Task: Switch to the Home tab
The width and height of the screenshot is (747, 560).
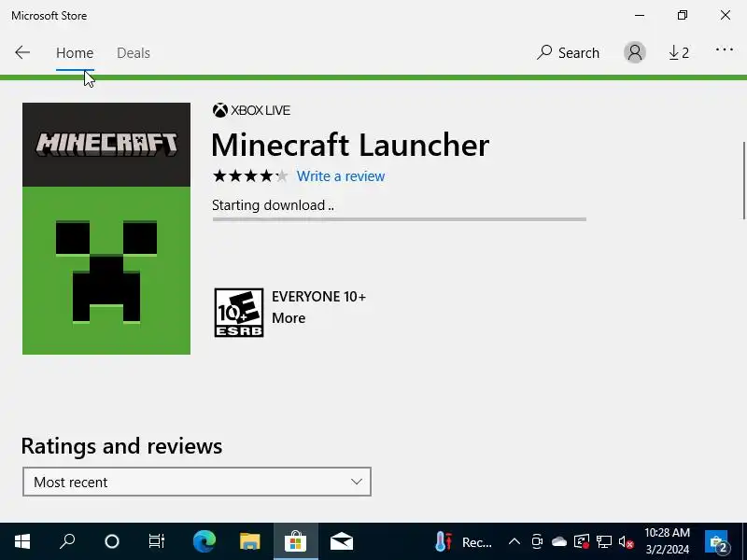Action: point(75,53)
